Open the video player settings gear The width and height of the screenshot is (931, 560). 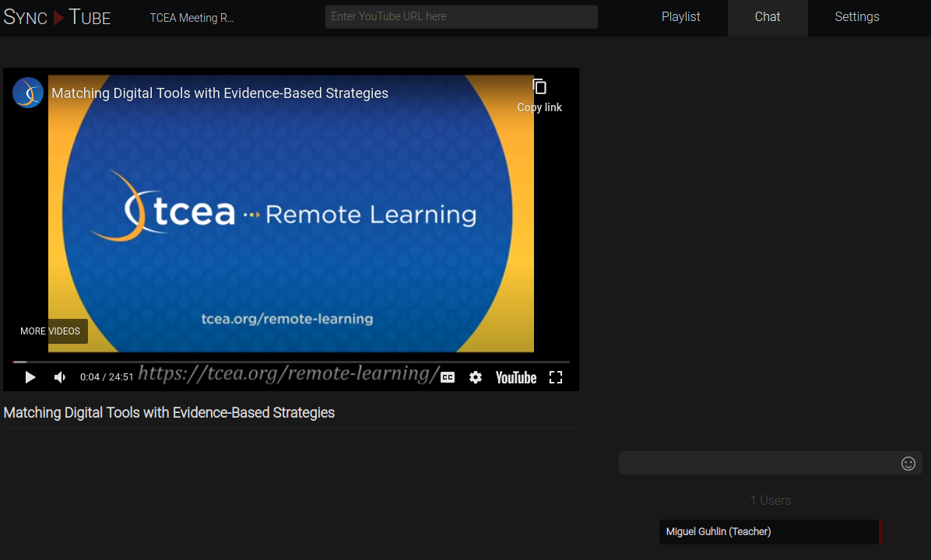click(x=476, y=377)
